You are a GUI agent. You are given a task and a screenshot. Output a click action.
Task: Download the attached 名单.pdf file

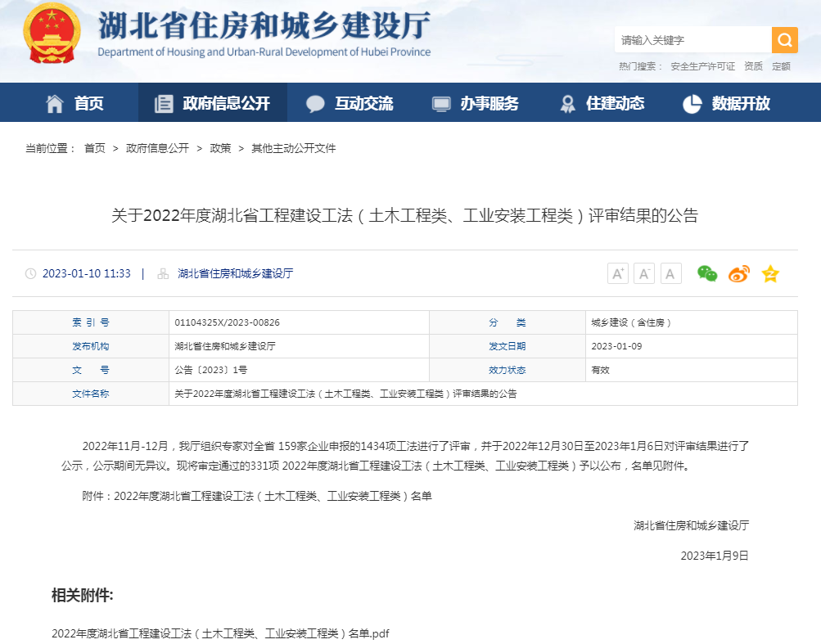point(220,633)
